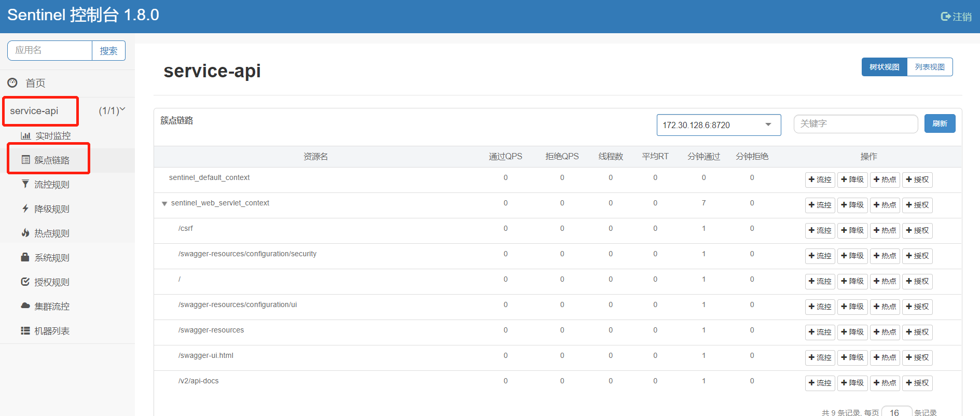This screenshot has height=416, width=980.
Task: Add 流控 rule for /v2/api-docs
Action: tap(820, 383)
